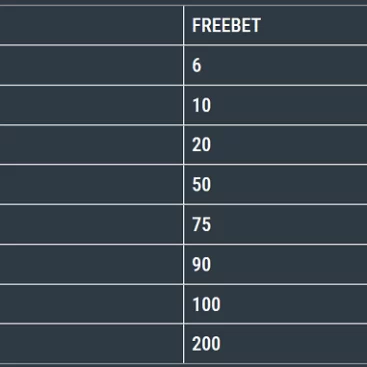Click the 200 freebet cell
Viewport: 367px width, 367px height.
click(275, 344)
